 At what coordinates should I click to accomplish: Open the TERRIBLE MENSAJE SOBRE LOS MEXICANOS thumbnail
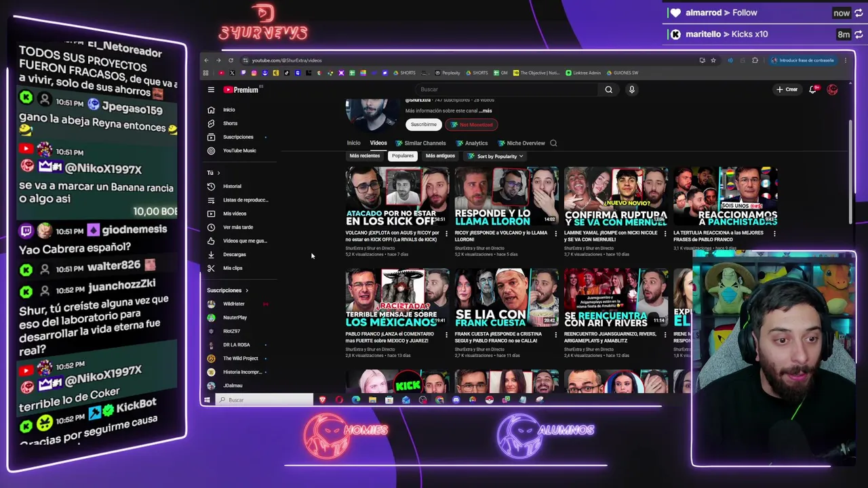pyautogui.click(x=397, y=298)
